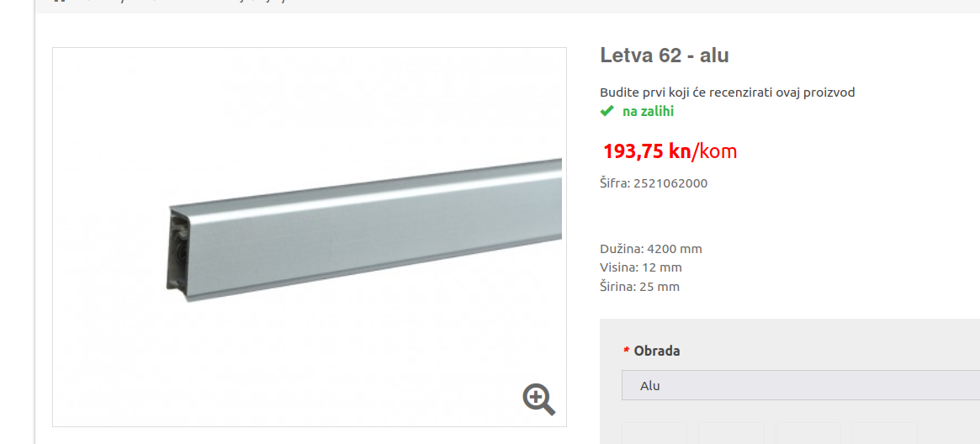980x444 pixels.
Task: Click the magnifier zoom icon on product image
Action: click(538, 399)
